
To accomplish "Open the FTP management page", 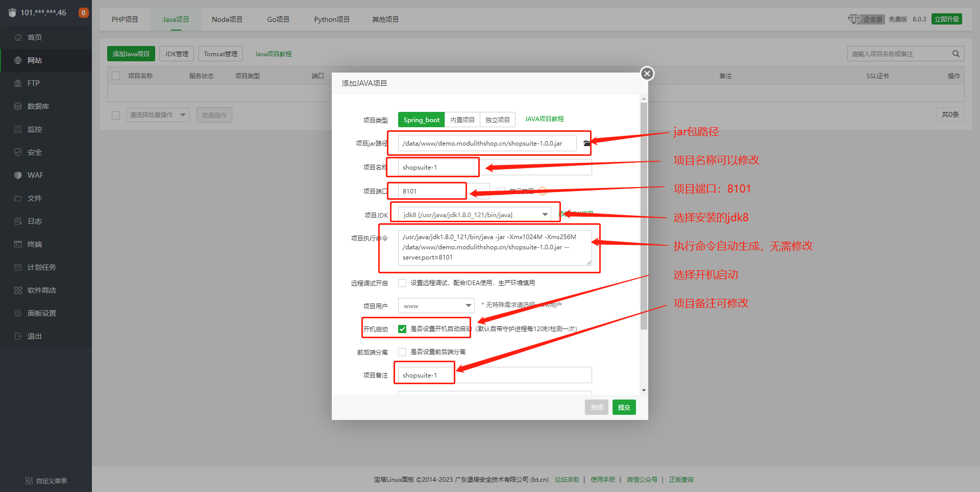I will tap(33, 83).
